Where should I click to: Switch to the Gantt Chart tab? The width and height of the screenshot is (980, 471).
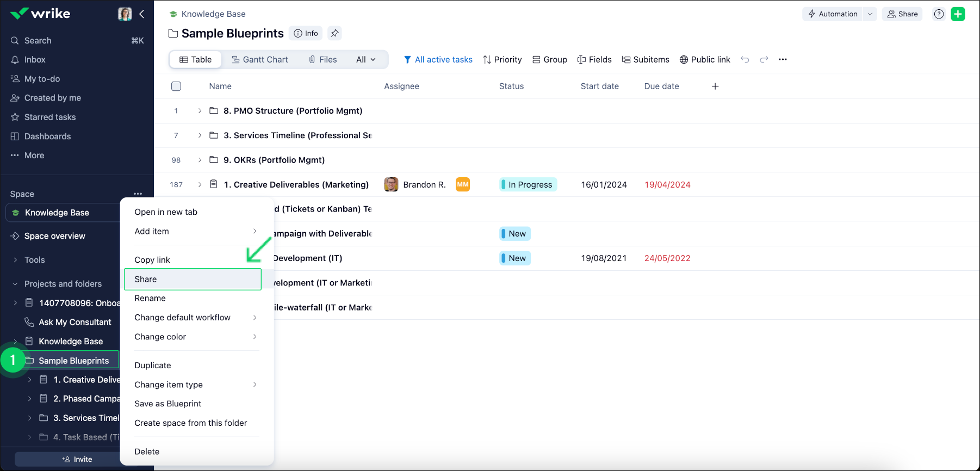[x=260, y=60]
